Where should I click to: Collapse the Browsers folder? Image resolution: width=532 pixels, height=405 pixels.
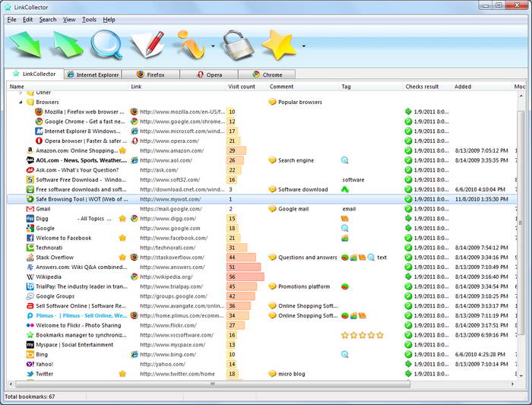[21, 102]
